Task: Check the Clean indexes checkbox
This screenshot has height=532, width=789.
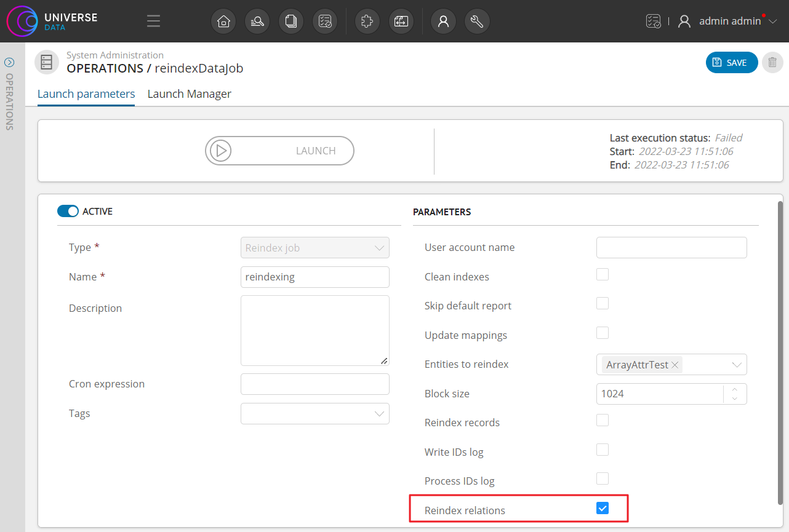Action: pos(603,274)
